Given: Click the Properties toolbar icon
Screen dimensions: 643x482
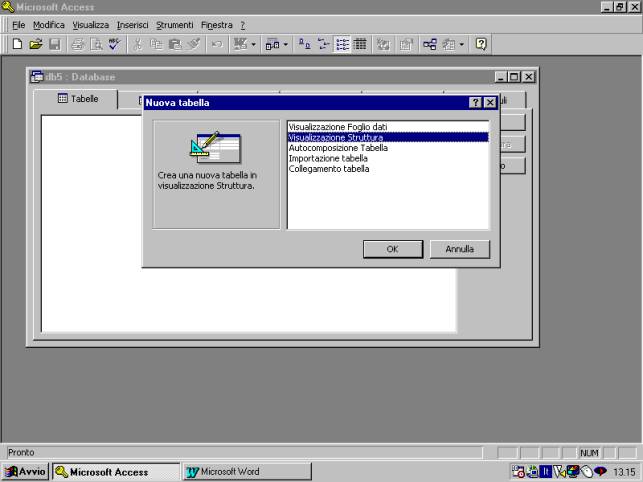Looking at the screenshot, I should pyautogui.click(x=406, y=44).
